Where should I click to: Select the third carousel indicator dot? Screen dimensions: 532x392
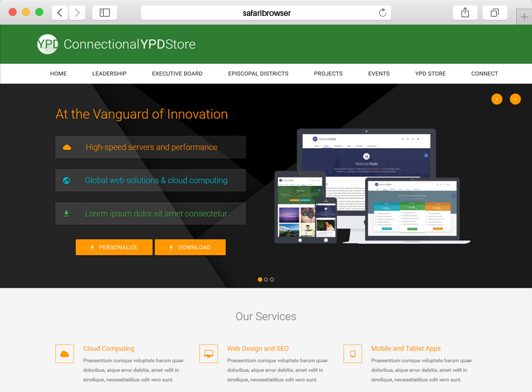272,280
